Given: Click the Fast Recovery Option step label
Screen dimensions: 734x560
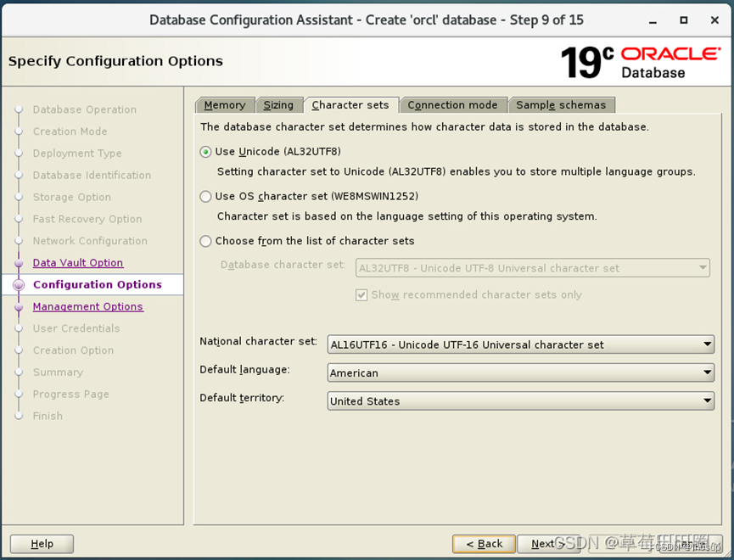Looking at the screenshot, I should coord(87,219).
